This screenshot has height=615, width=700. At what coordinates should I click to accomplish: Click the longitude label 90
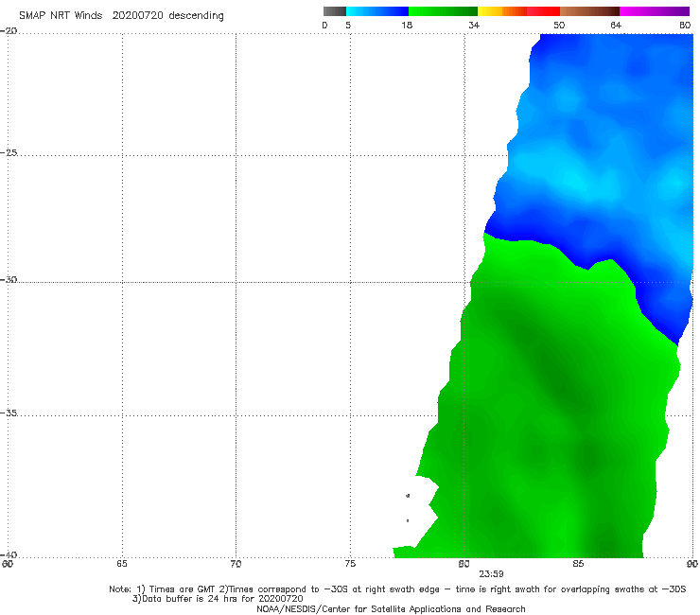click(692, 564)
